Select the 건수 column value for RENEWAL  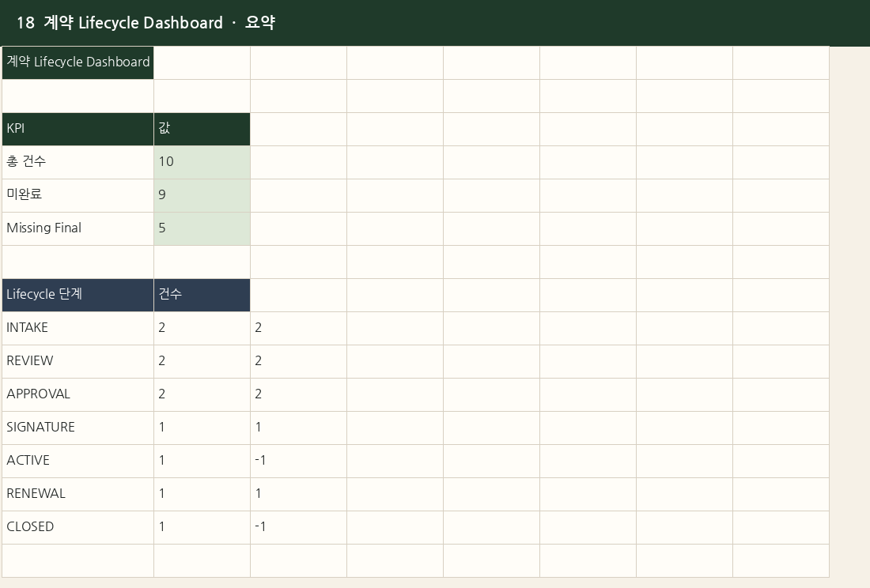click(x=202, y=494)
